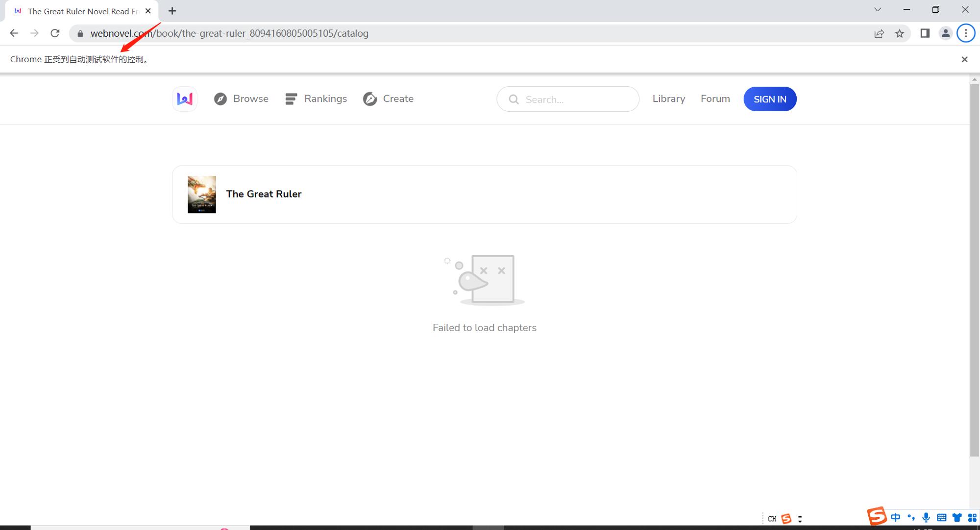980x530 pixels.
Task: Open the Chrome profile menu
Action: click(946, 33)
